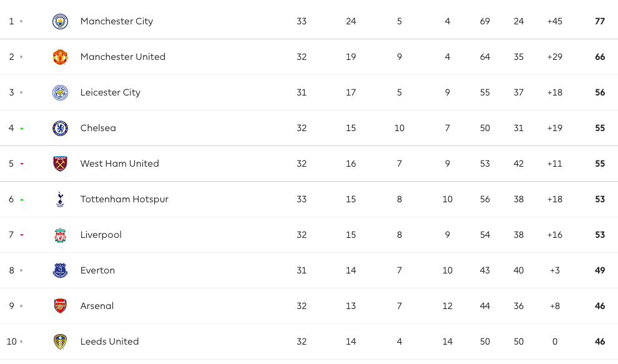Click Tottenham's green up movement arrow
618x364 pixels.
coord(22,200)
